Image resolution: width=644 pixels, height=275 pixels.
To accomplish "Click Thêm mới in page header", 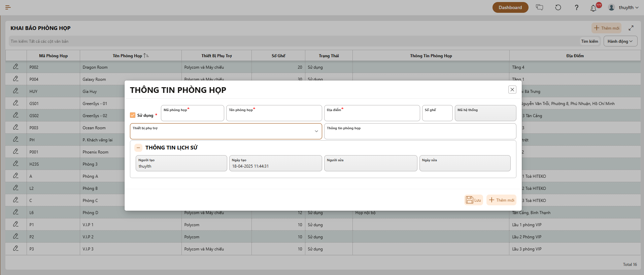I will [606, 28].
